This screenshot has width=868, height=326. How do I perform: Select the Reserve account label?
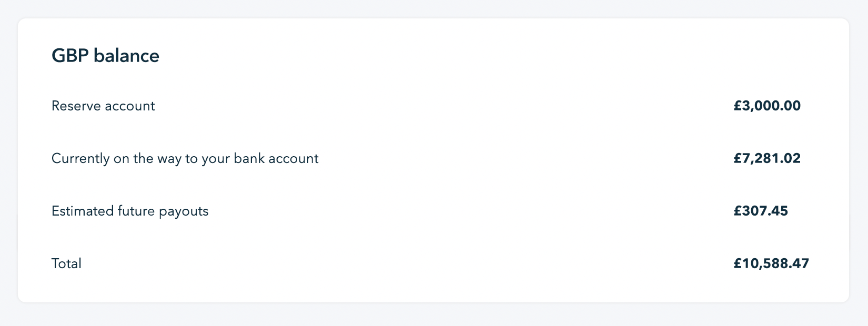pyautogui.click(x=103, y=106)
